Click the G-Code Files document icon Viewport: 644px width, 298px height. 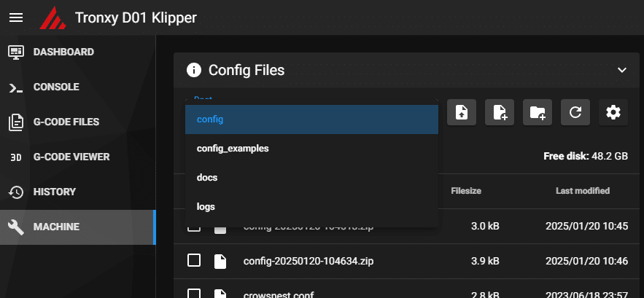pos(16,122)
